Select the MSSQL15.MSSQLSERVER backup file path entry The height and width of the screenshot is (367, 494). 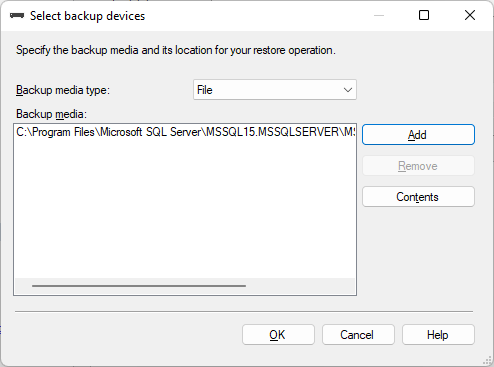click(x=186, y=132)
